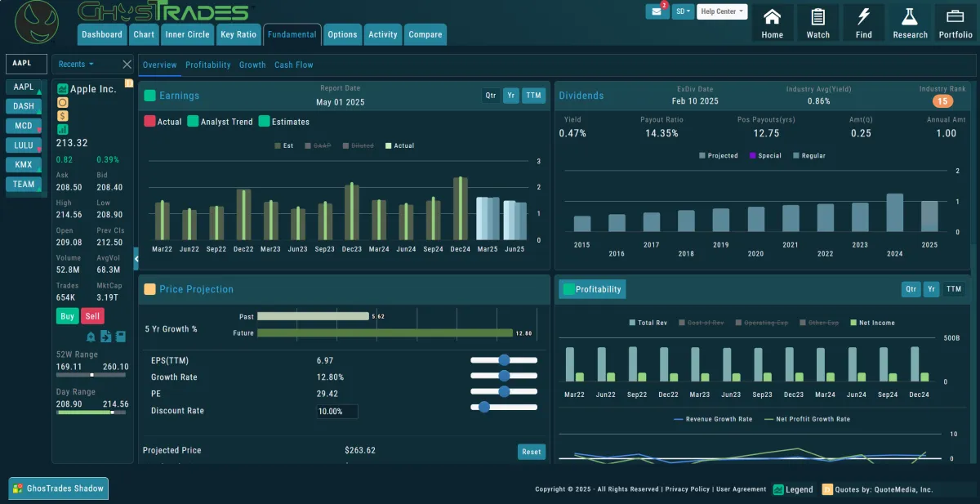This screenshot has width=980, height=504.
Task: Open the User Agreement link
Action: tap(742, 489)
